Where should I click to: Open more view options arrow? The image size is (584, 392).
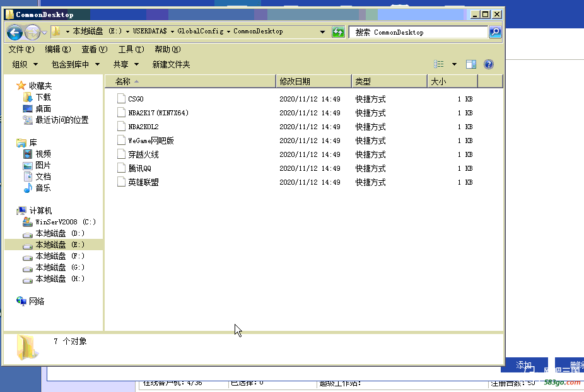pyautogui.click(x=454, y=64)
